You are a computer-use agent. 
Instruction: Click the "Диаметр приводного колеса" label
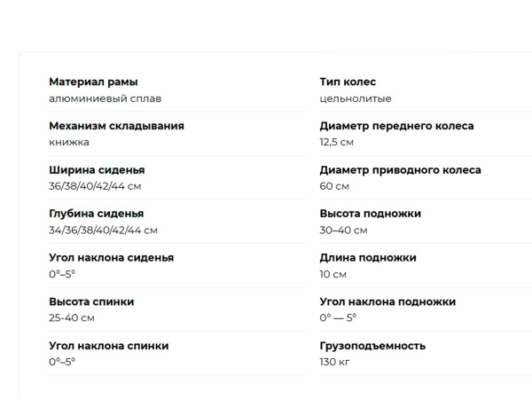tap(400, 169)
